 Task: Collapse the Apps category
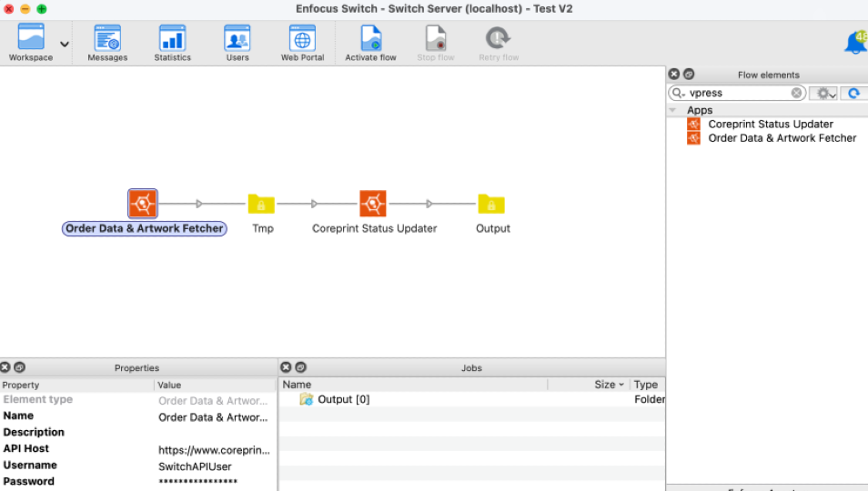[x=673, y=110]
